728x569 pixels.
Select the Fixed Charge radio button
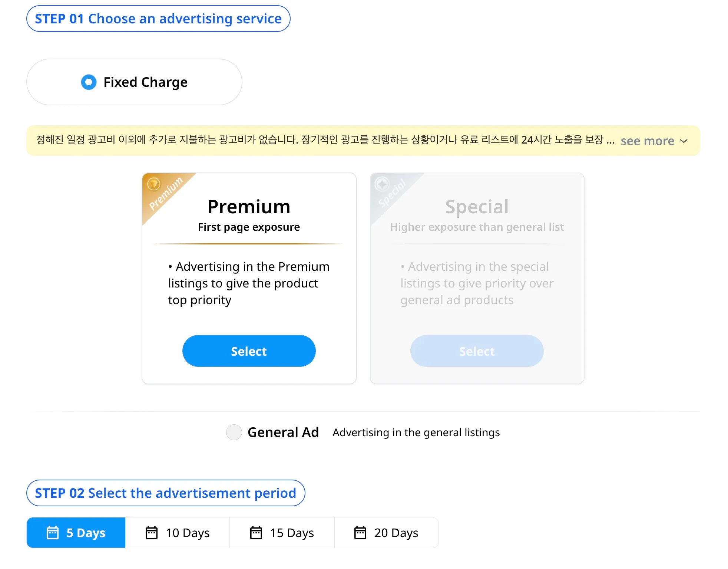[x=89, y=82]
